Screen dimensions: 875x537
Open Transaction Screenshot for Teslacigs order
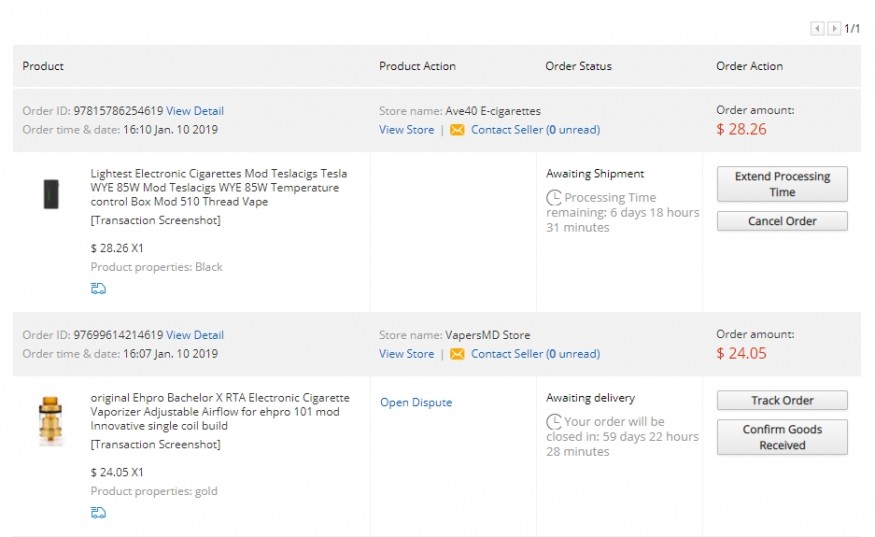point(155,220)
